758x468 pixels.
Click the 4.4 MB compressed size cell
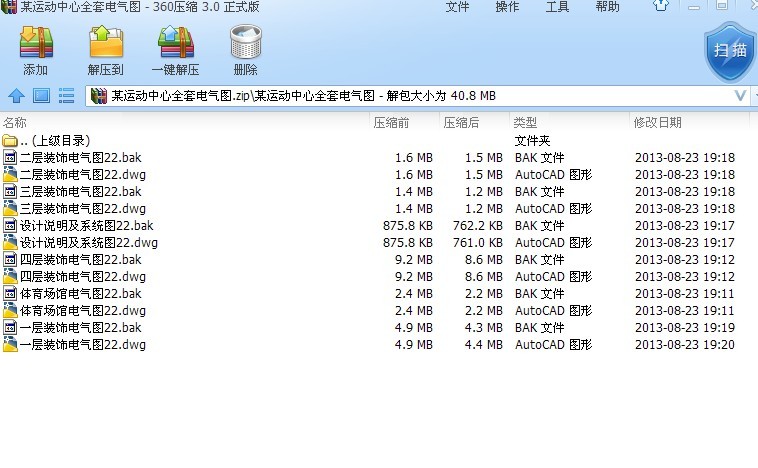coord(483,345)
